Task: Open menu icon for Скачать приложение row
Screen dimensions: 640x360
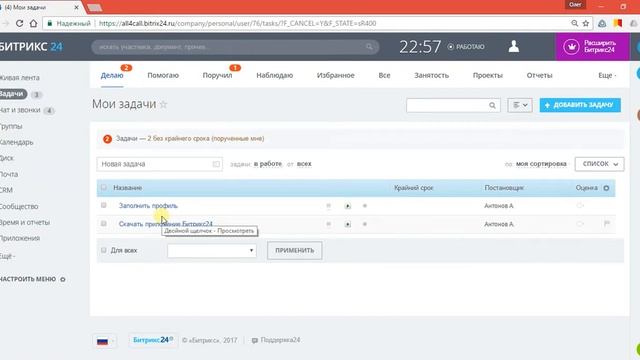Action: point(329,224)
